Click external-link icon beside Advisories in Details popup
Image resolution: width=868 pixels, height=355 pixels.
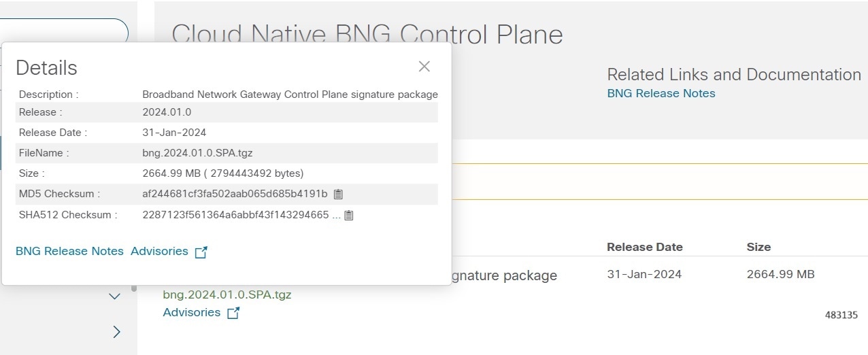coord(201,252)
